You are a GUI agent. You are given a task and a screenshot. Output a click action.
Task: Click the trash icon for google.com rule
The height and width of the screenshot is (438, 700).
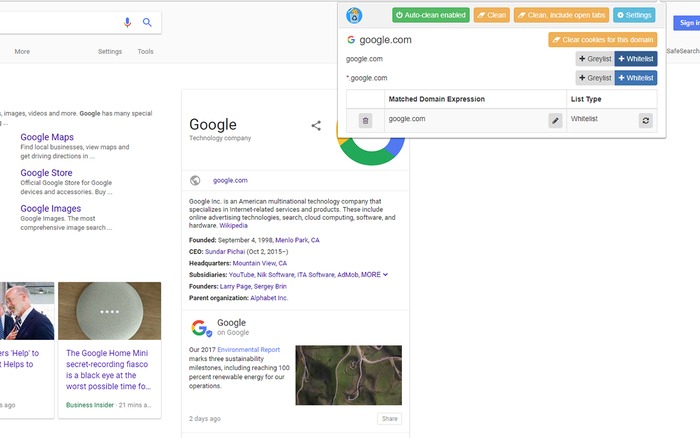pyautogui.click(x=365, y=120)
